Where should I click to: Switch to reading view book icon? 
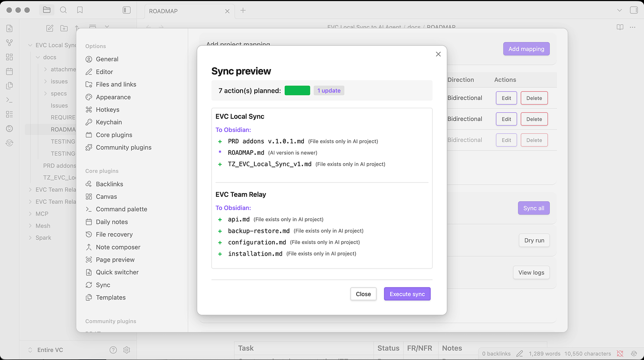coord(620,27)
